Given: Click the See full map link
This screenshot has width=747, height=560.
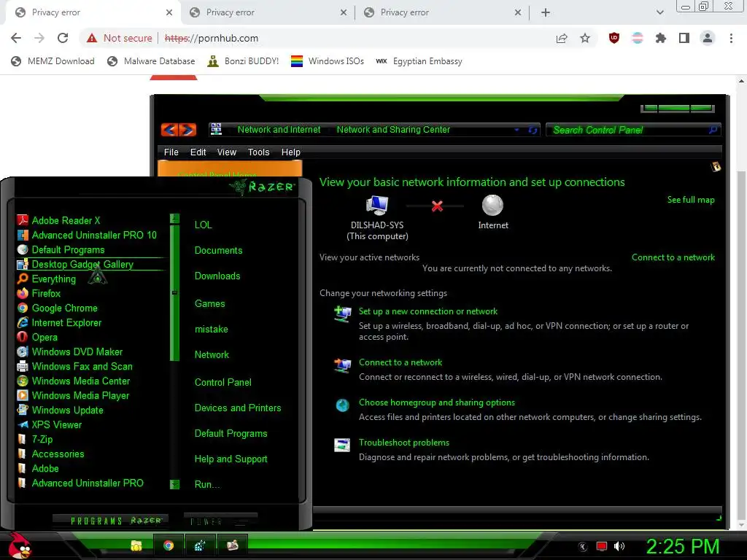Looking at the screenshot, I should (x=691, y=200).
